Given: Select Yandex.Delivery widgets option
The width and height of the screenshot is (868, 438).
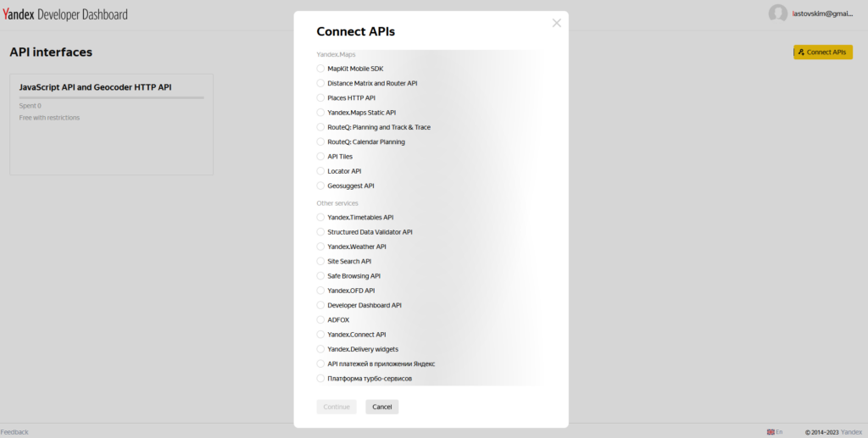Looking at the screenshot, I should [320, 349].
